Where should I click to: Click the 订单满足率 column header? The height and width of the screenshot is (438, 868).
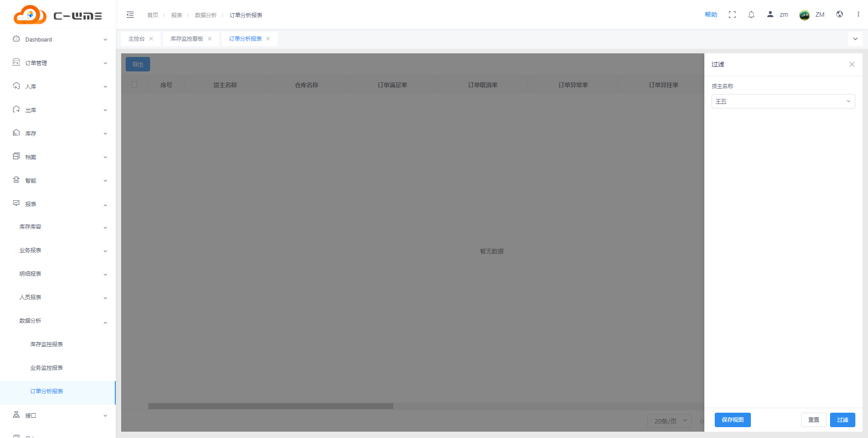(x=392, y=85)
